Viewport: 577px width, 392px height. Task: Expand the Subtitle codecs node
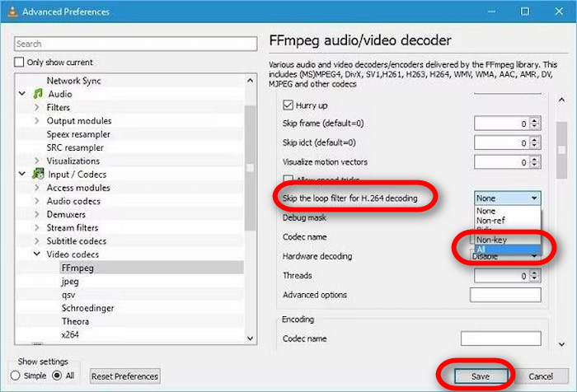coord(37,240)
